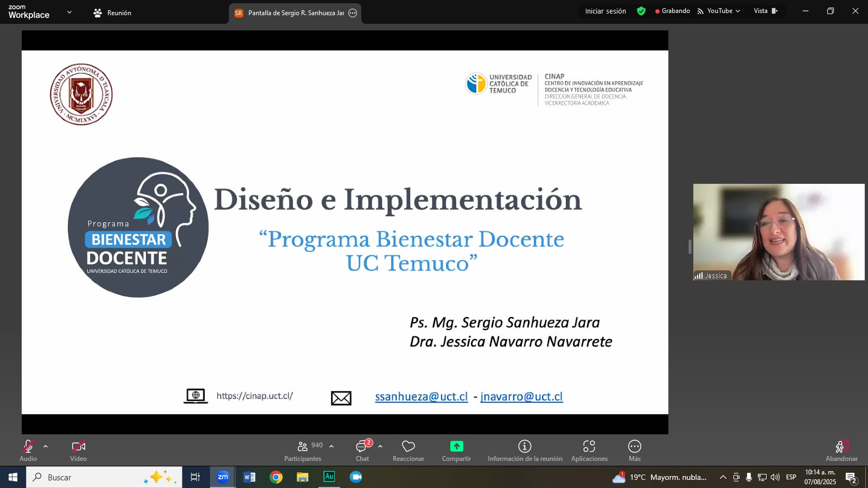The width and height of the screenshot is (868, 488).
Task: Click Abandonar to leave the meeting
Action: pos(841,450)
